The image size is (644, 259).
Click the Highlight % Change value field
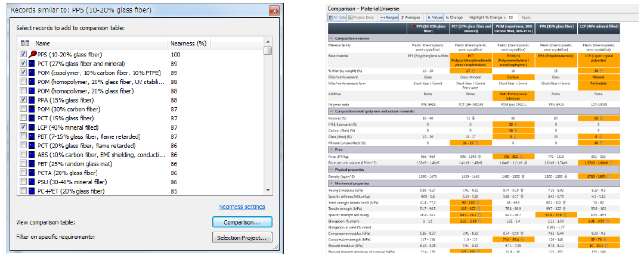513,18
